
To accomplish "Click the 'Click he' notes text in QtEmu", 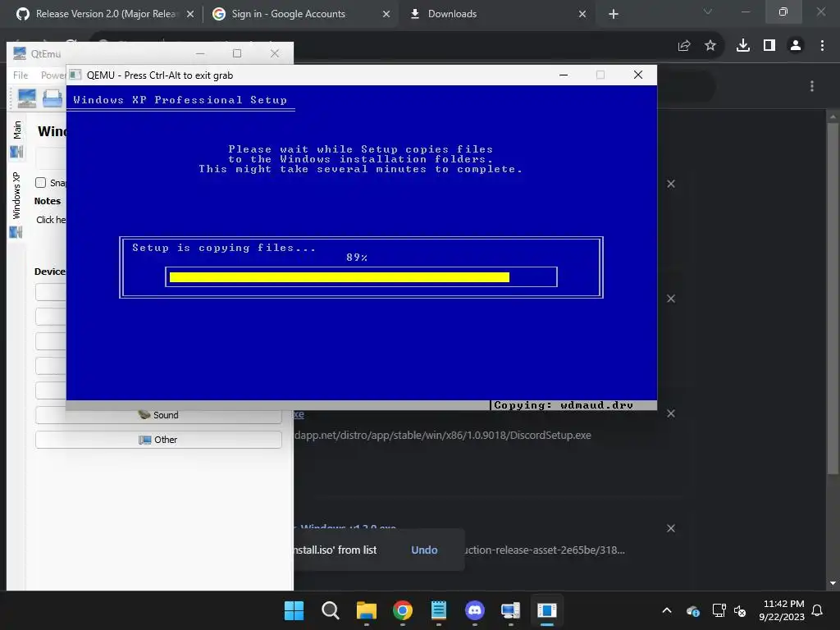I will click(51, 220).
